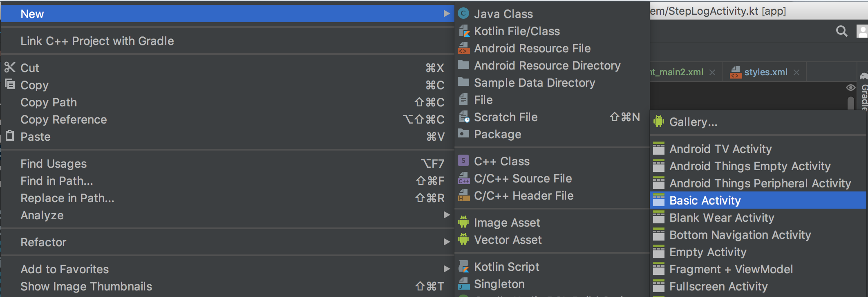Select Android Things Empty Activity

(x=758, y=166)
